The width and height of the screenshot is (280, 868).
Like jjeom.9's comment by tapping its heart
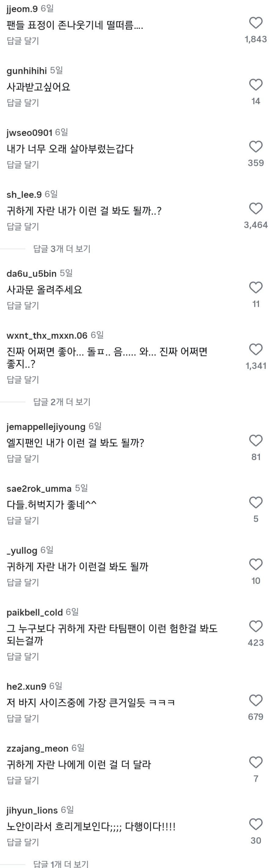click(256, 23)
